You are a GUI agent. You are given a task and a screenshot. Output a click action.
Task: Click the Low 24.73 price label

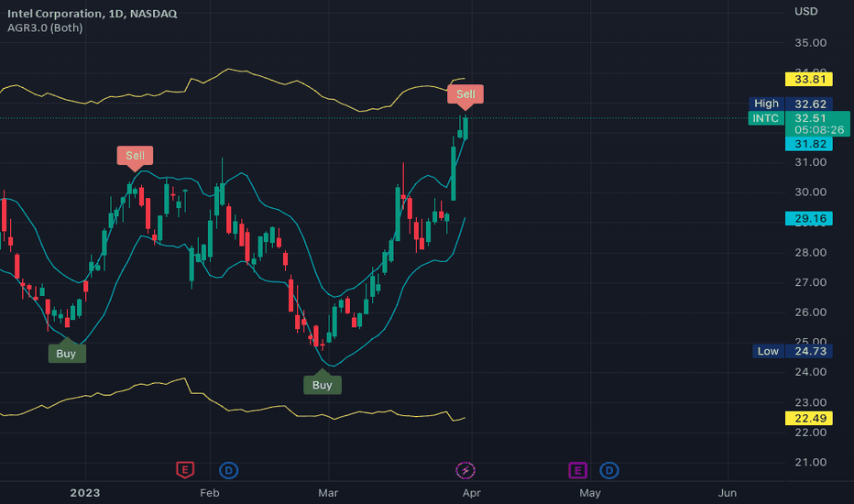[793, 351]
